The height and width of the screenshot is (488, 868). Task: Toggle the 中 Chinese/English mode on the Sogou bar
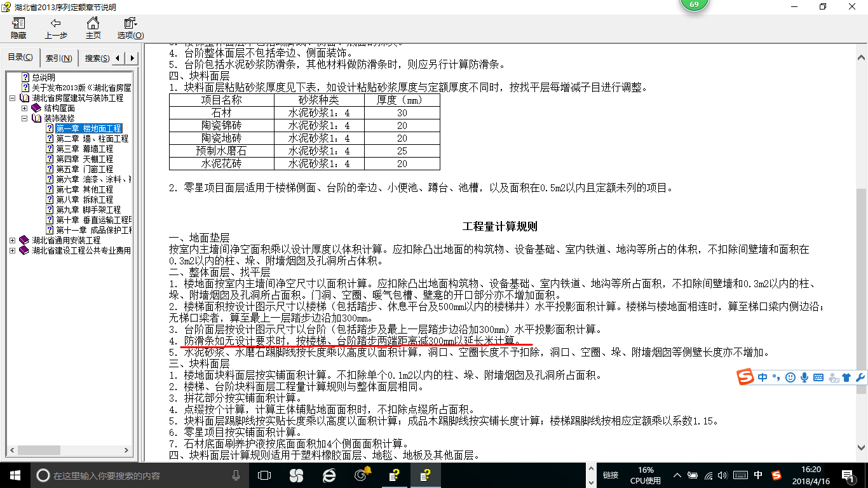point(763,377)
